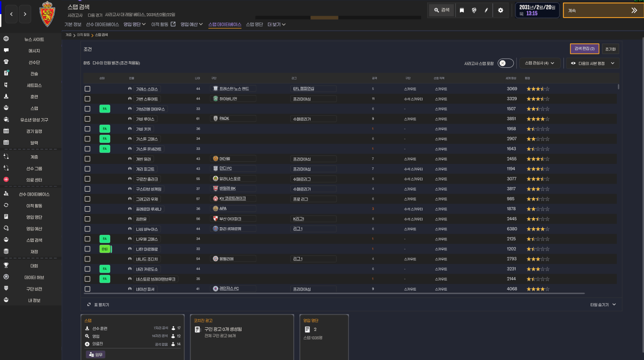Open the Zaragoza club crest
This screenshot has width=644, height=360.
(x=47, y=15)
